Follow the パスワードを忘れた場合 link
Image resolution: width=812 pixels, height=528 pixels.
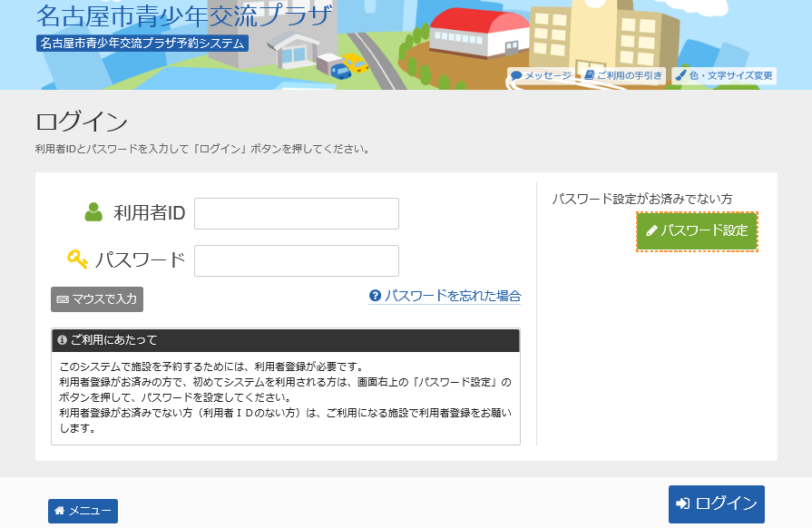point(445,296)
